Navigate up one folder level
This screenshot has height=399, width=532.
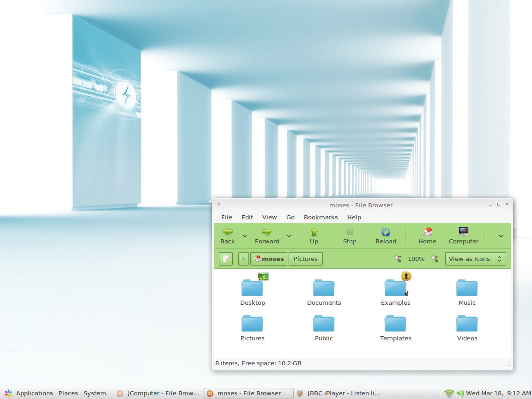tap(314, 236)
